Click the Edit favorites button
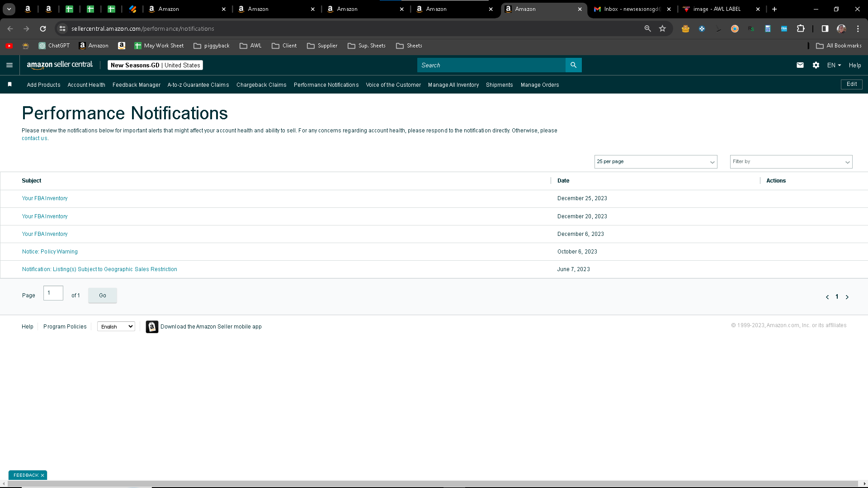 [852, 84]
